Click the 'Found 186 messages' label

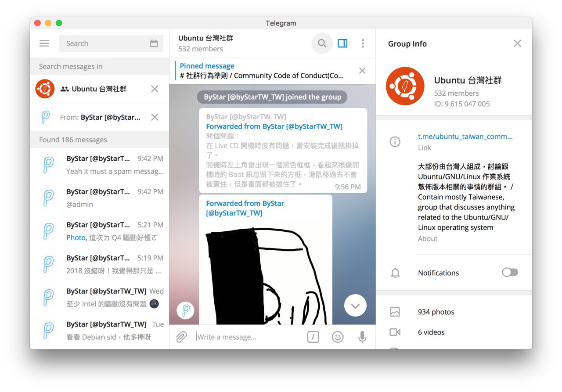click(73, 140)
